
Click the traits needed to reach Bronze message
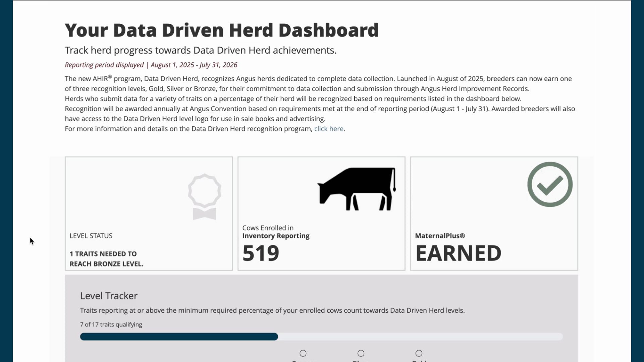point(106,258)
